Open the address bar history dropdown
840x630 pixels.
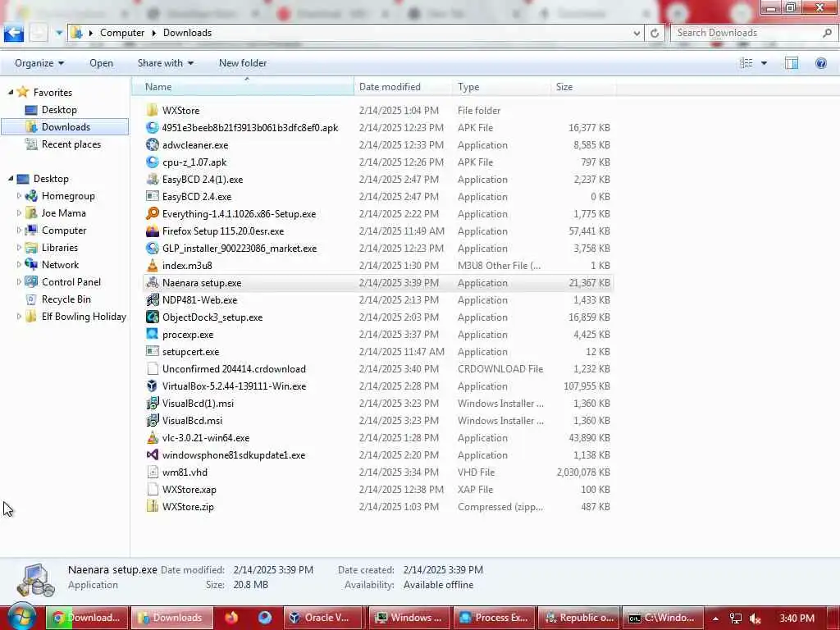[636, 33]
